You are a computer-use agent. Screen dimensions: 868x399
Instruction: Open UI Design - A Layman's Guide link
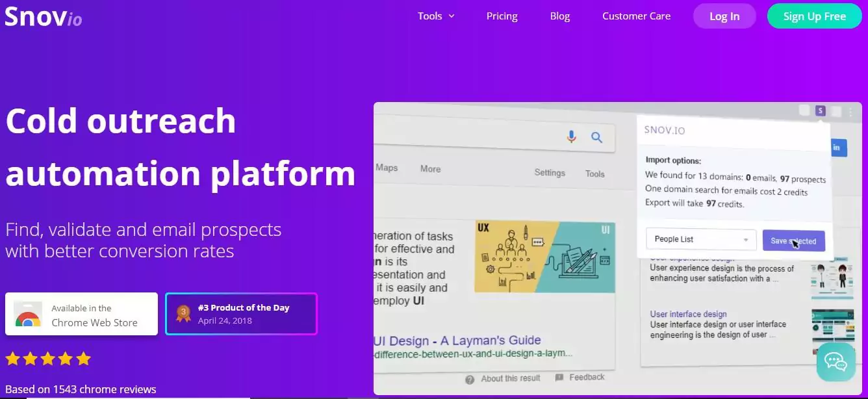[457, 341]
